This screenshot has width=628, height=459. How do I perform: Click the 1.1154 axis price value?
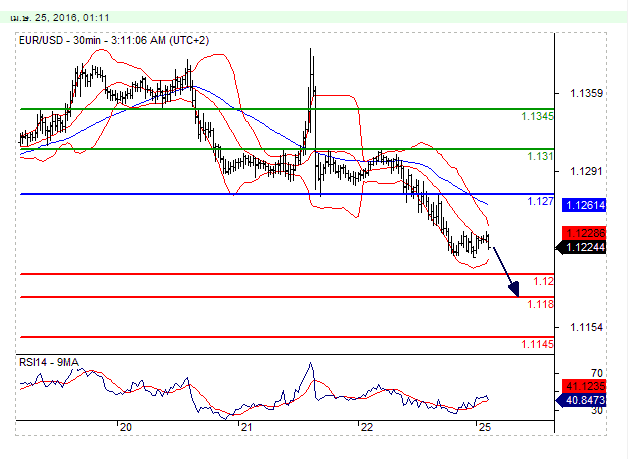click(x=586, y=327)
